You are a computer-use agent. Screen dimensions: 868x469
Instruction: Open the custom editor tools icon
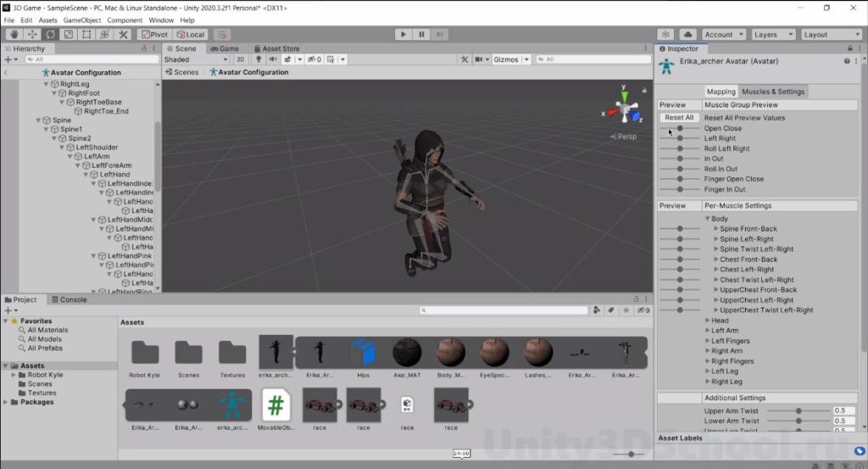pyautogui.click(x=123, y=34)
